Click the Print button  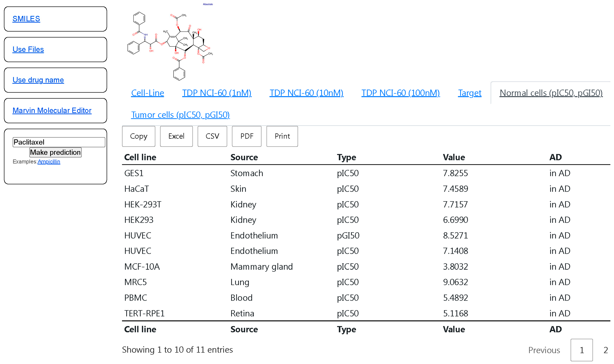click(282, 136)
